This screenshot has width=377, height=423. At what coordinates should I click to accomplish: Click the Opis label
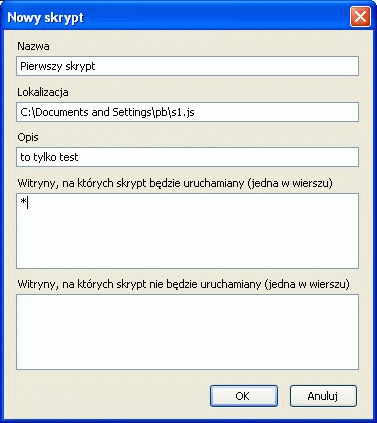[28, 137]
